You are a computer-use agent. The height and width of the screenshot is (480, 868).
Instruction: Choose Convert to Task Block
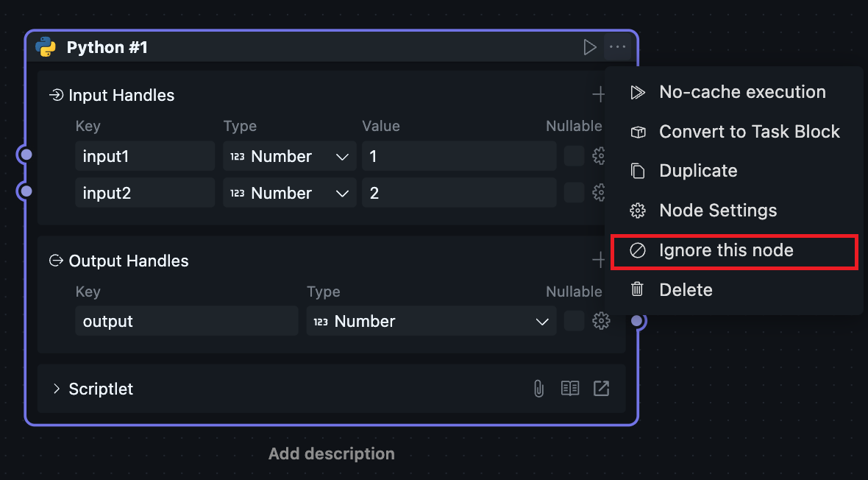coord(749,132)
